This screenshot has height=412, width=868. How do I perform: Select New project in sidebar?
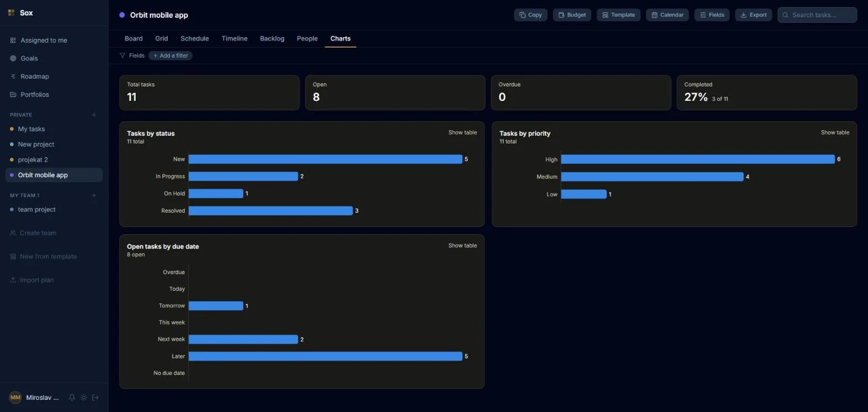(x=54, y=145)
